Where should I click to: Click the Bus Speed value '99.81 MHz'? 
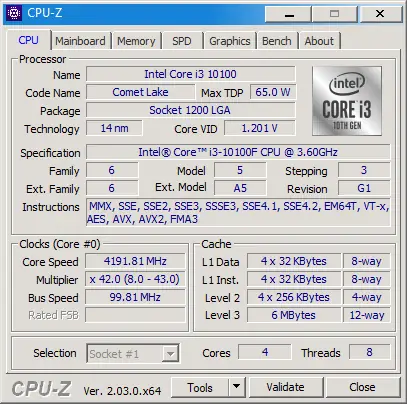(x=135, y=297)
